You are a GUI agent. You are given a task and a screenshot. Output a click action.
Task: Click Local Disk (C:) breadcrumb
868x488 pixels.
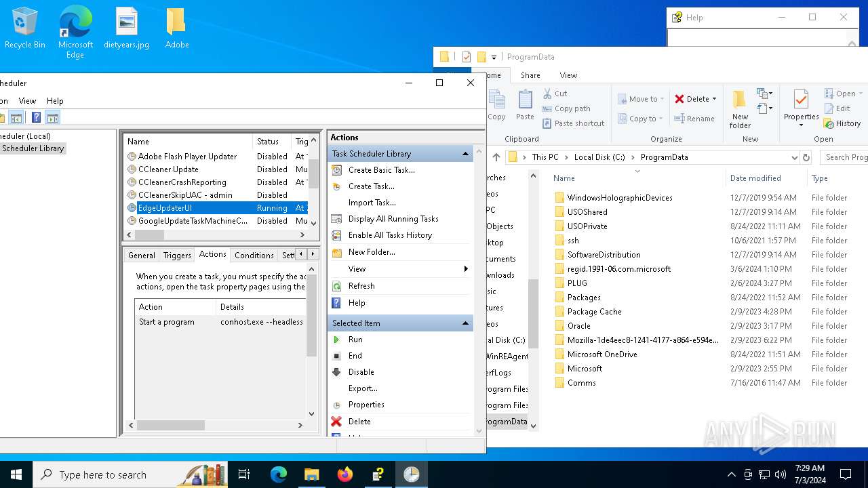click(599, 157)
